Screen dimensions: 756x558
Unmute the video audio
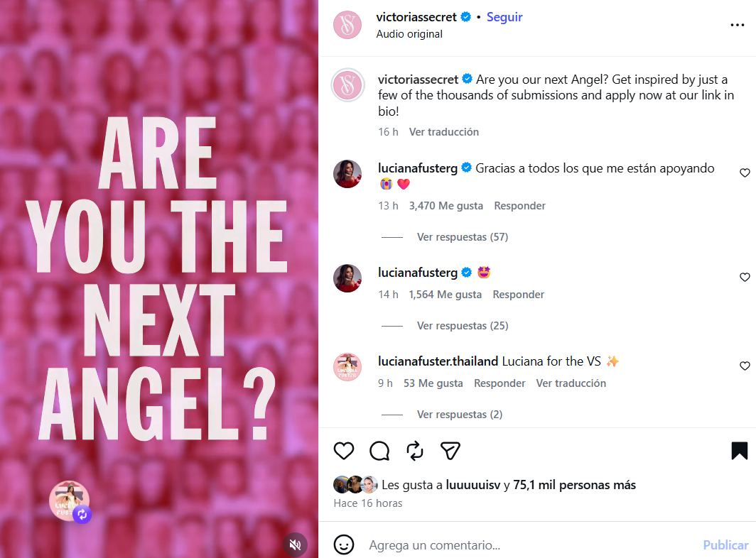295,545
